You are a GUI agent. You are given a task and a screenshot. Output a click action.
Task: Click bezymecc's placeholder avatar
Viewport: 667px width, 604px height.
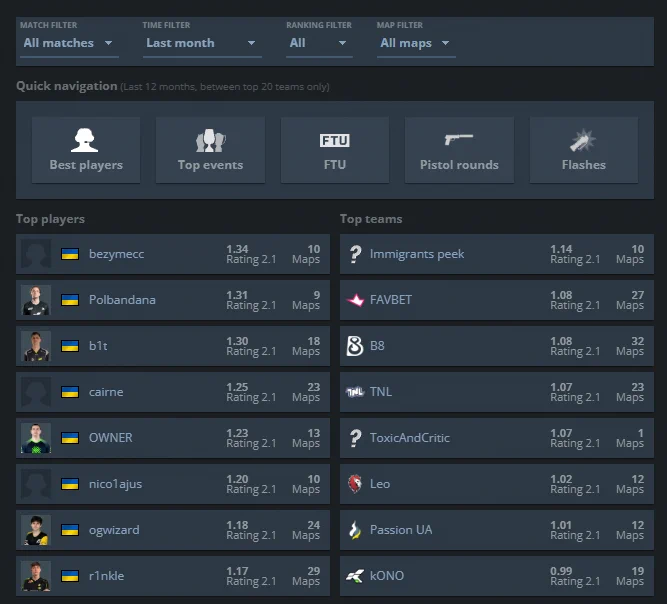(x=36, y=254)
